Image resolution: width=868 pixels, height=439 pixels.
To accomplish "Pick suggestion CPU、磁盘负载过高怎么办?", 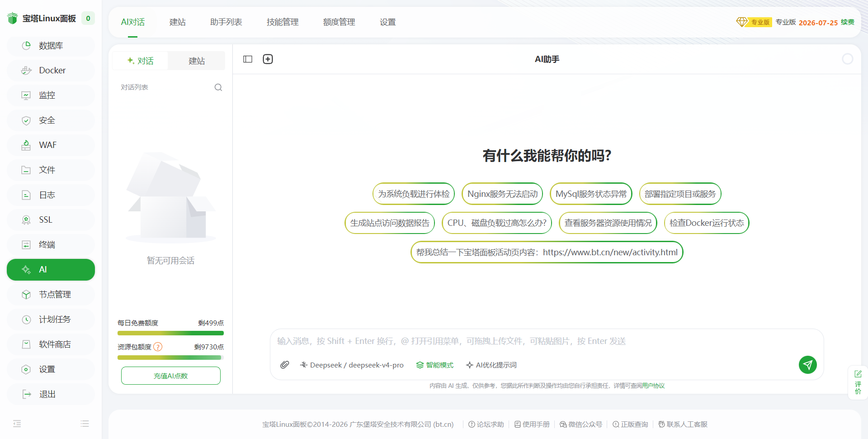I will (497, 223).
